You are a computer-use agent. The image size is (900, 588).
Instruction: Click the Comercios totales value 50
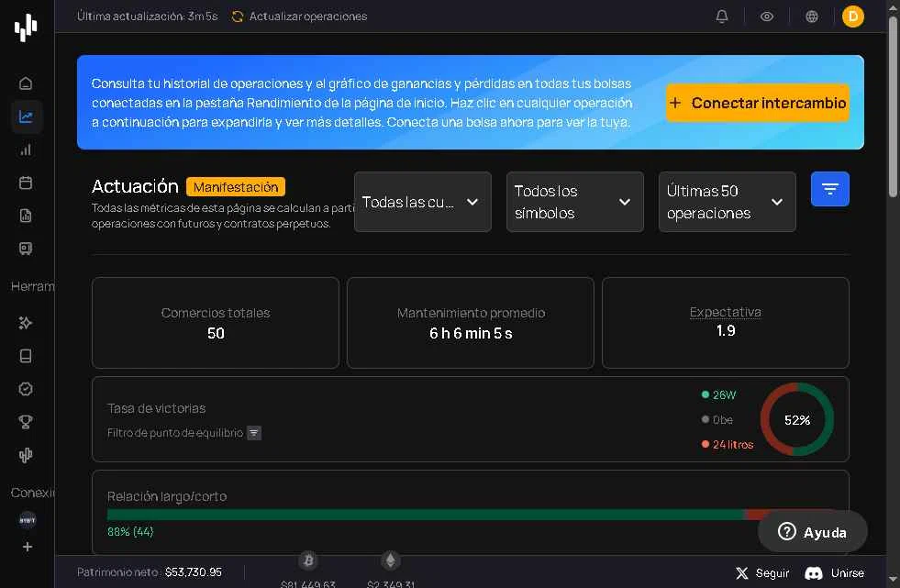(x=216, y=333)
